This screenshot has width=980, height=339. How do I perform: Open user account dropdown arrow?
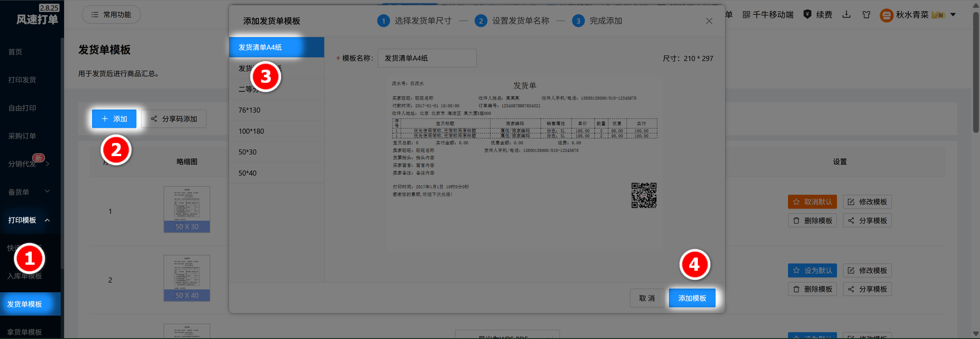click(953, 15)
